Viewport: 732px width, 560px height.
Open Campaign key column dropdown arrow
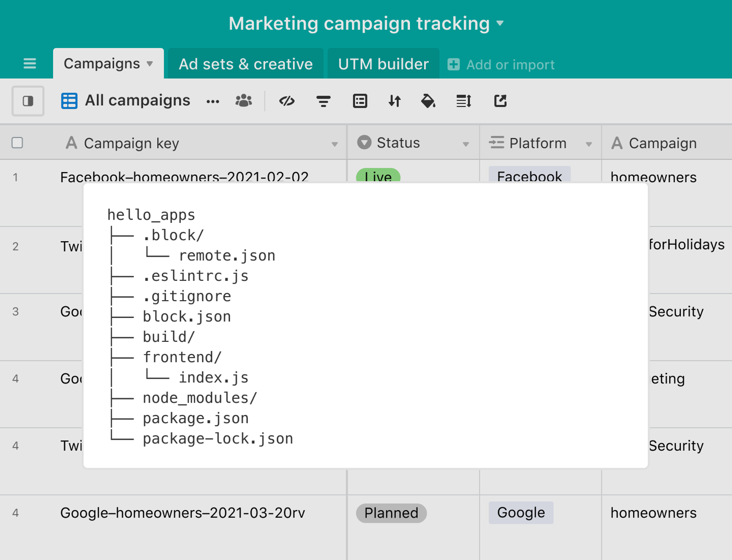[x=335, y=144]
